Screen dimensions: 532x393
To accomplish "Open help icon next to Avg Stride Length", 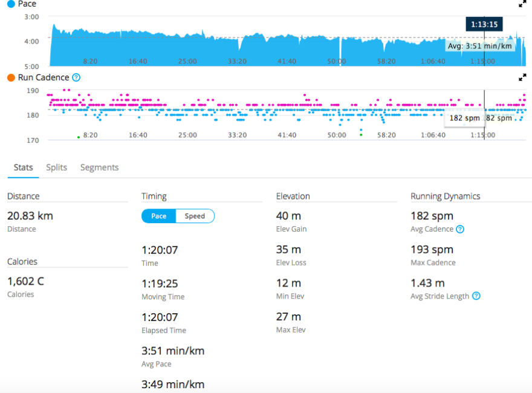I will coord(476,296).
